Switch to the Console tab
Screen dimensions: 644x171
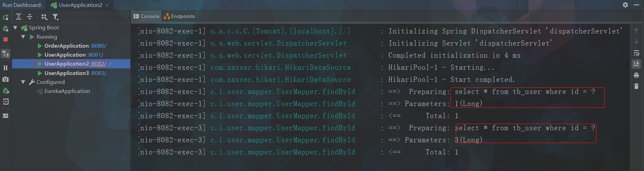coord(147,16)
